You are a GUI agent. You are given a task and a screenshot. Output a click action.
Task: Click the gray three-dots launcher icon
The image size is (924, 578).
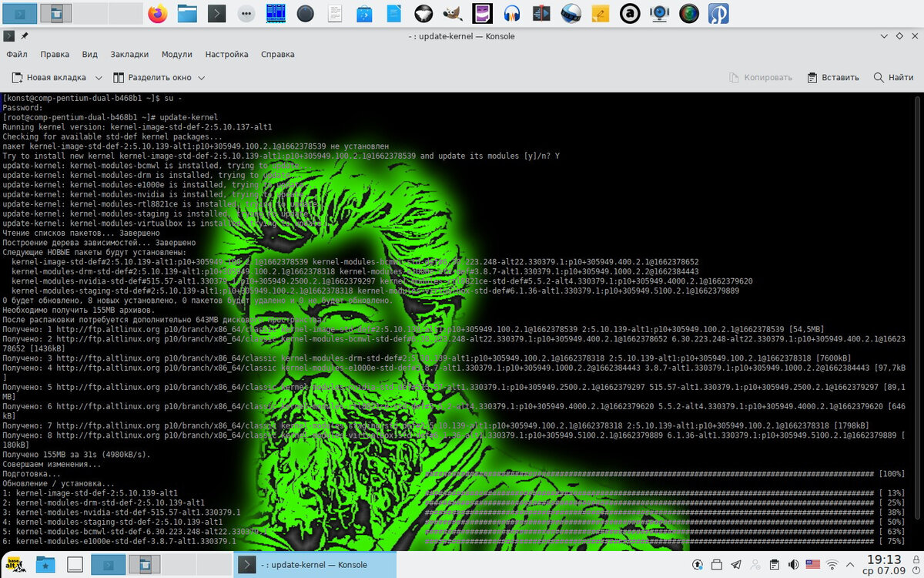[246, 13]
